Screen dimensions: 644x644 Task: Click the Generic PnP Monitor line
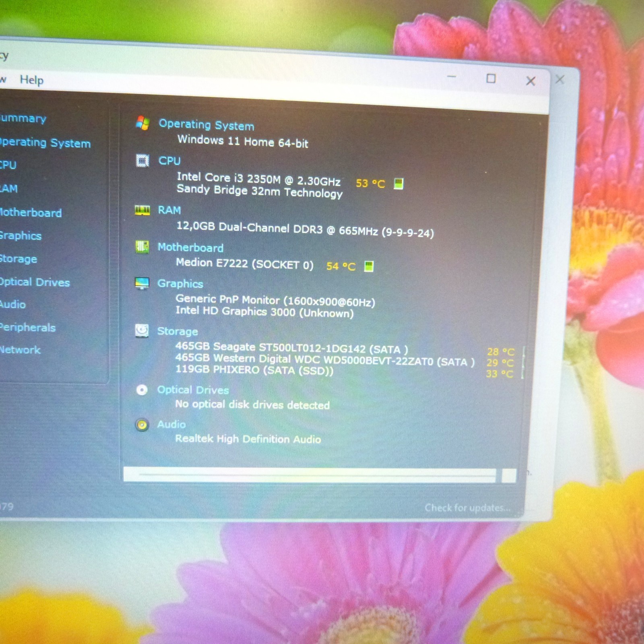point(275,300)
